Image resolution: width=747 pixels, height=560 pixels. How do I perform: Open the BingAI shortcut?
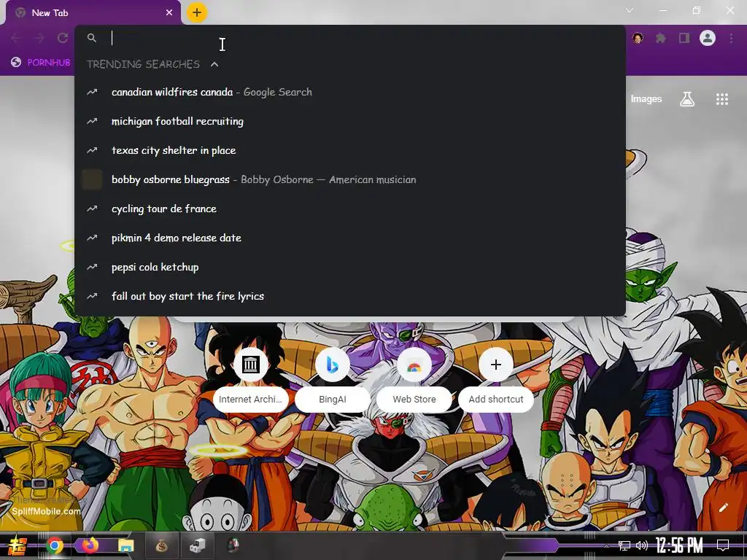coord(333,379)
